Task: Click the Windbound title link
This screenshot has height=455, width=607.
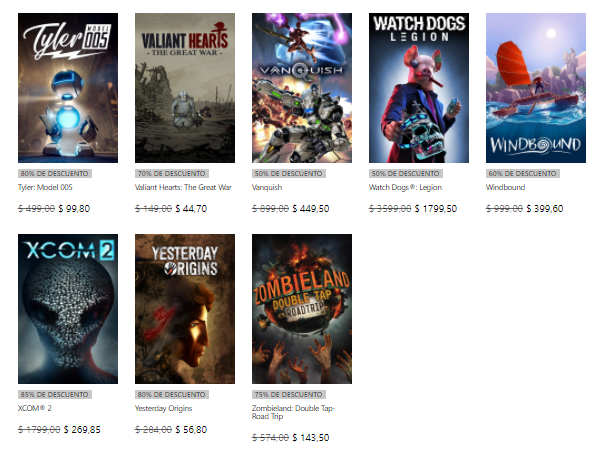Action: [x=505, y=187]
